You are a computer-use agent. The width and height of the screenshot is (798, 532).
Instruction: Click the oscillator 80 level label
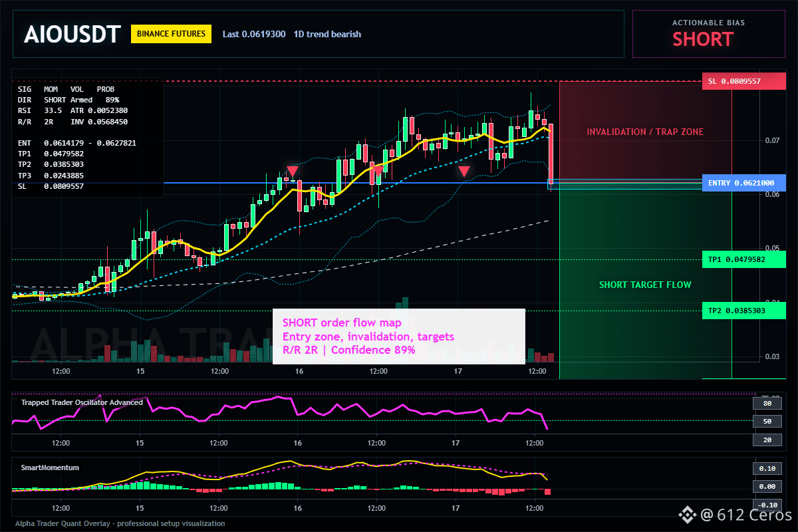click(767, 403)
